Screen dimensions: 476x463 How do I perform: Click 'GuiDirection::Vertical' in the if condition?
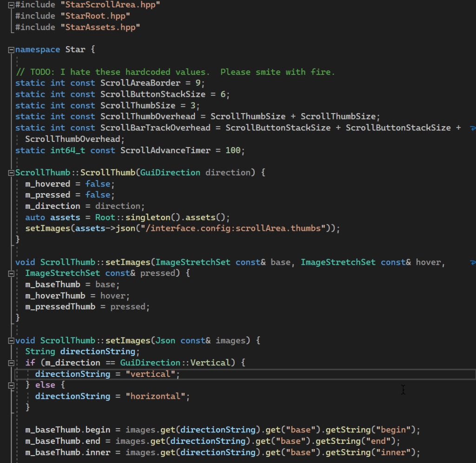[x=175, y=362]
